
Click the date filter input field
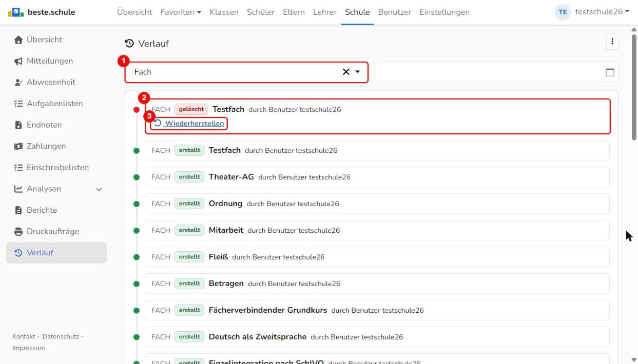[497, 72]
